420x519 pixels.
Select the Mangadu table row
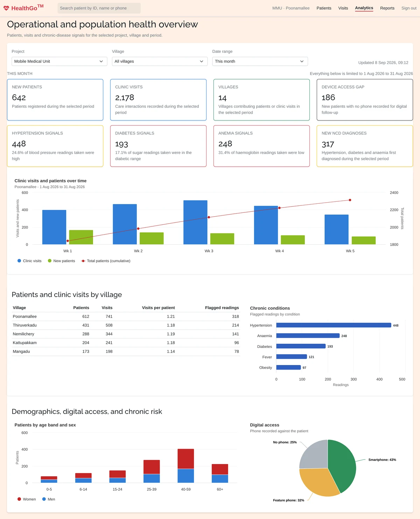[x=126, y=351]
